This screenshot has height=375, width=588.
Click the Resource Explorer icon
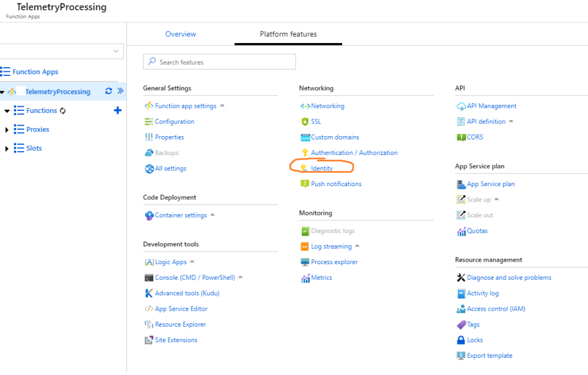click(x=149, y=324)
